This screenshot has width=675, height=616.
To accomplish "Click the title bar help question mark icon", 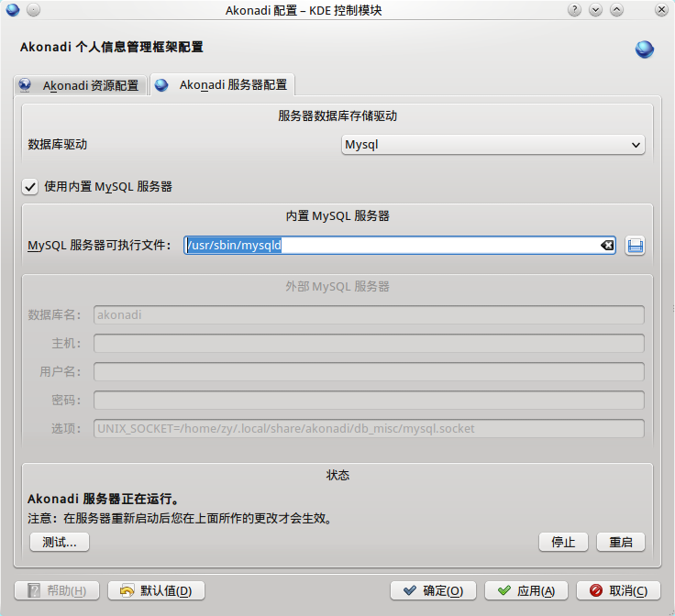I will click(574, 9).
